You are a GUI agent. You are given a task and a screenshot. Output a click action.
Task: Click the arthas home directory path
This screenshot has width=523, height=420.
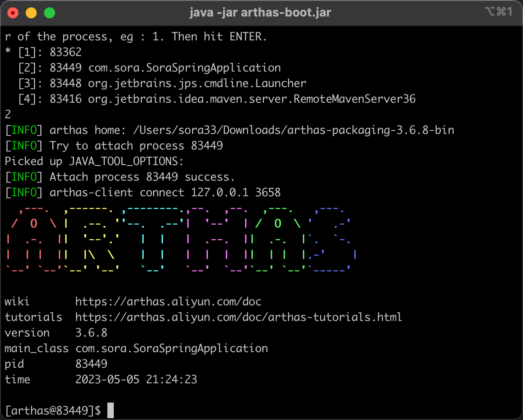click(x=293, y=130)
